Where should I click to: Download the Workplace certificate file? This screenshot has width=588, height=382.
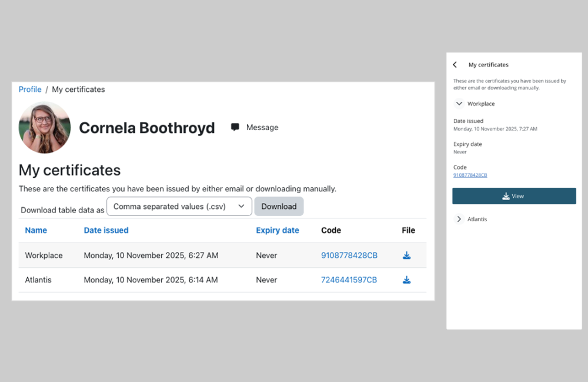pos(406,255)
